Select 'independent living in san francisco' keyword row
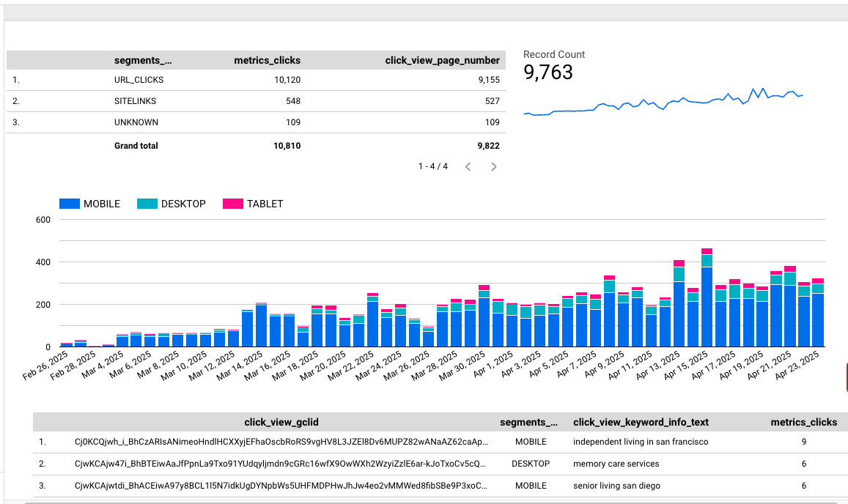848x504 pixels. 641,442
